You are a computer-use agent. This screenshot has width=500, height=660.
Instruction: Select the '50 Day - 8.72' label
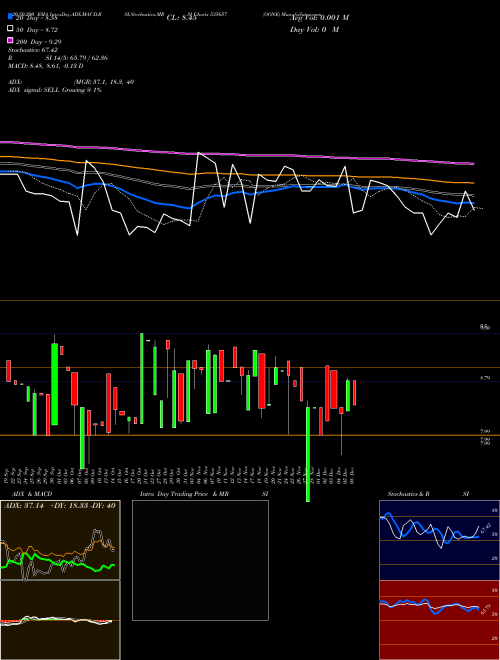click(37, 30)
